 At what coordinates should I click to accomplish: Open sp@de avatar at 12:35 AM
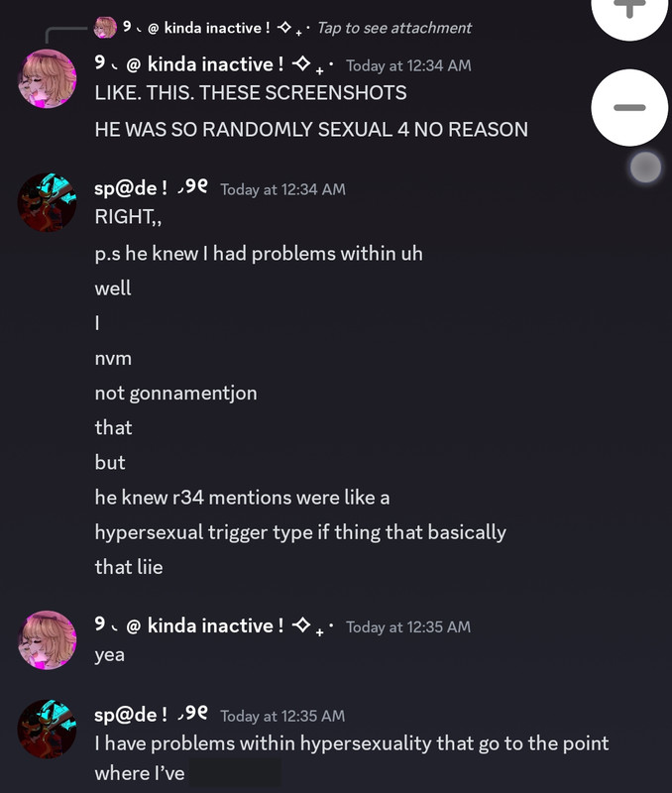click(47, 729)
